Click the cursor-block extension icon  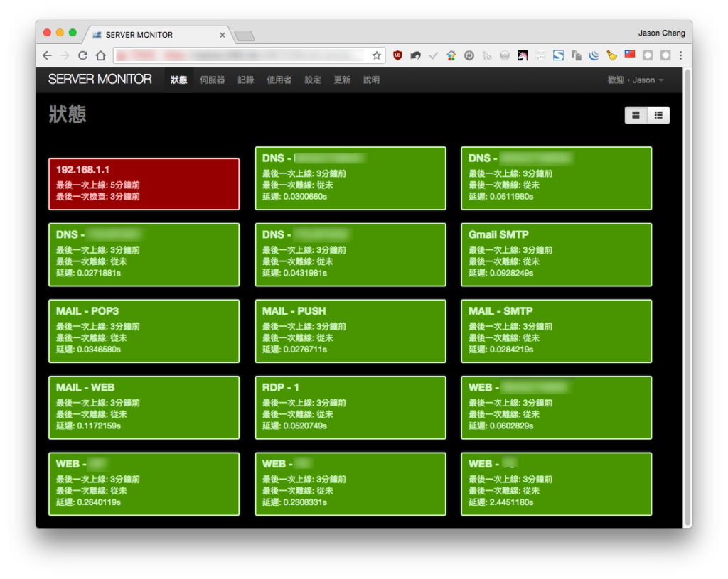(x=487, y=56)
